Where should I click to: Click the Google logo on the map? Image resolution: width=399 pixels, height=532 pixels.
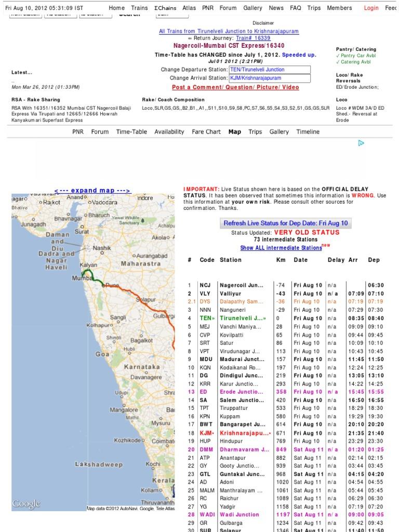pyautogui.click(x=26, y=504)
